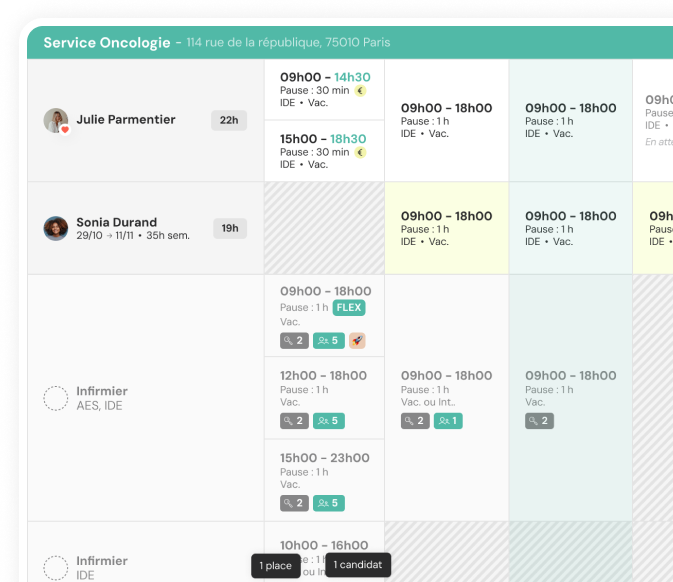673x582 pixels.
Task: Click euro coin icon on 09h00 - 14h30 shift
Action: click(360, 91)
